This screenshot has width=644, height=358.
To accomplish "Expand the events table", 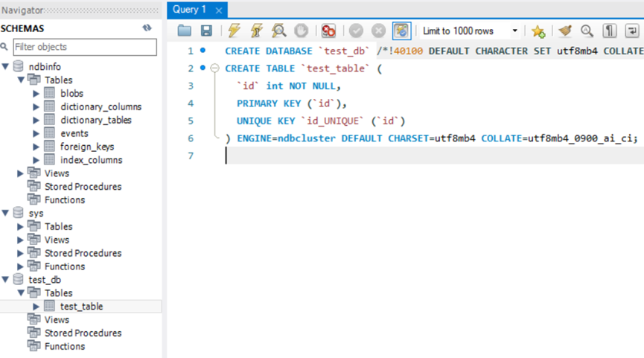I will coord(36,133).
